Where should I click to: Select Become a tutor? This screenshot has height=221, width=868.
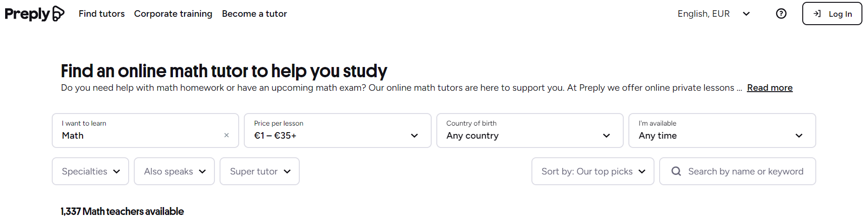[x=255, y=13]
